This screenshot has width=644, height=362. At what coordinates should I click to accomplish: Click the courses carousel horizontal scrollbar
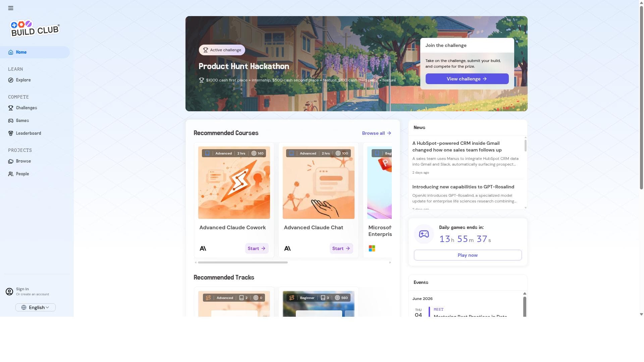(243, 262)
